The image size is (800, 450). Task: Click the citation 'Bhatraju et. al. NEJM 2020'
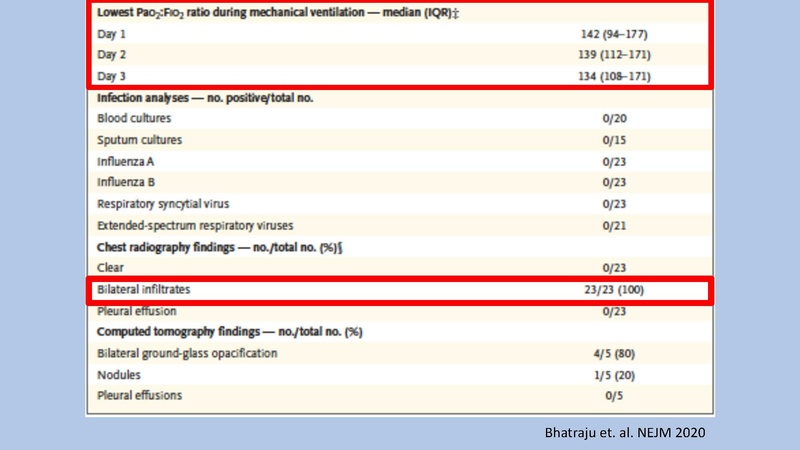pyautogui.click(x=625, y=433)
